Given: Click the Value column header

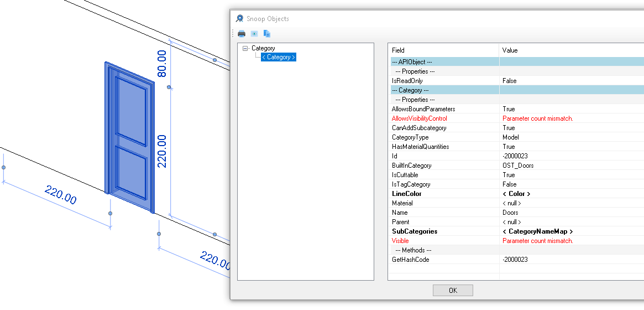Looking at the screenshot, I should coord(510,50).
